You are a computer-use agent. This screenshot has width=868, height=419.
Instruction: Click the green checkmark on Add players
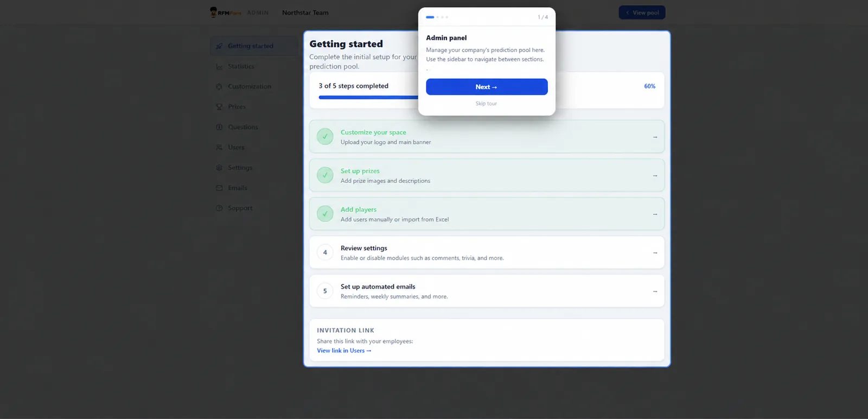click(x=325, y=214)
